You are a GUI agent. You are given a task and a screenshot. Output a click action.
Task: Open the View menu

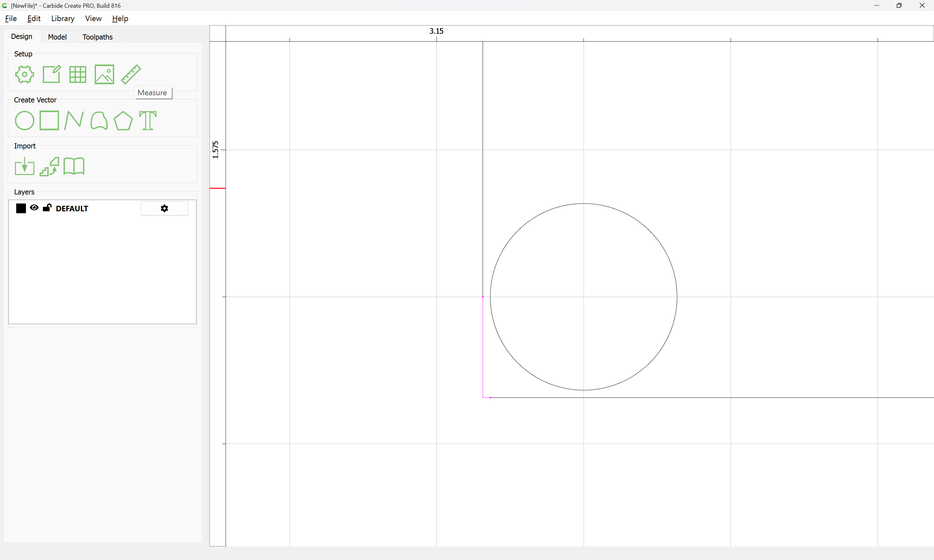(93, 18)
